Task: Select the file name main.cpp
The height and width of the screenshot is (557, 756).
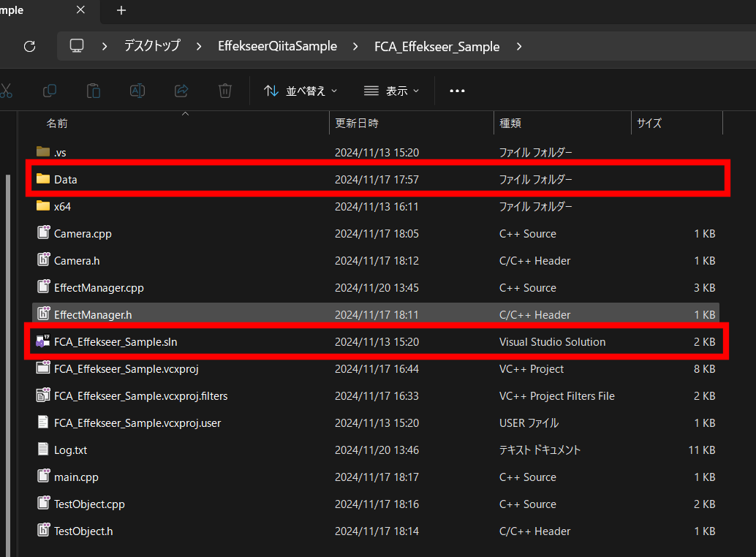Action: (x=76, y=477)
